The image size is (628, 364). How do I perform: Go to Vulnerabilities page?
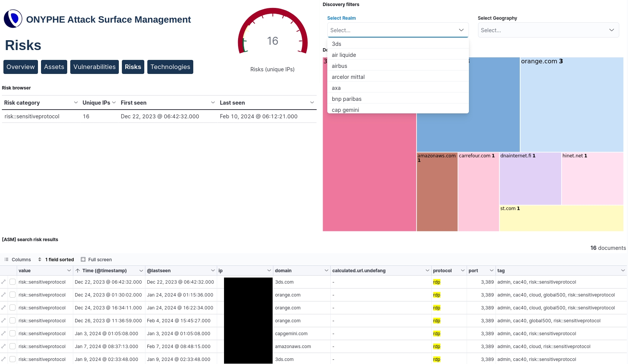95,67
